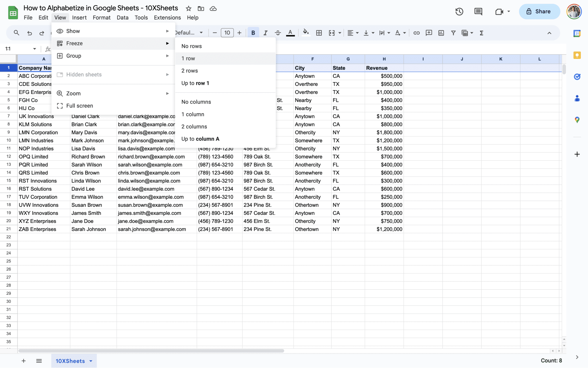Open the comments history icon

(478, 11)
